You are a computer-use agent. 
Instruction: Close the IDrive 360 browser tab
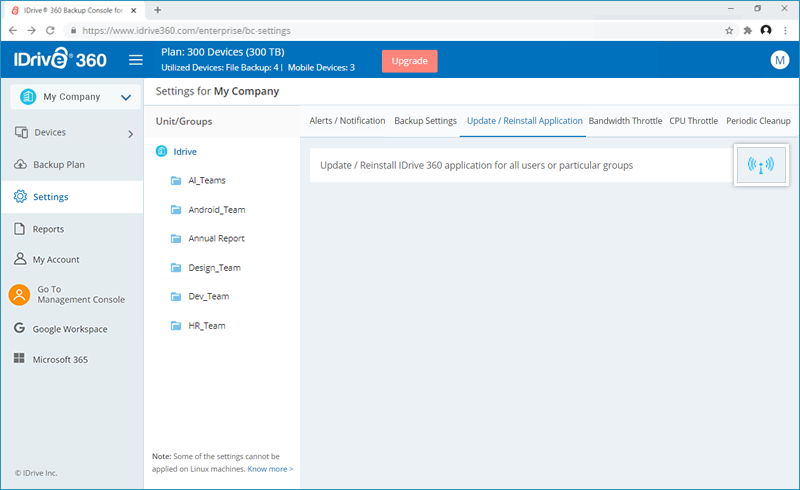(x=134, y=10)
